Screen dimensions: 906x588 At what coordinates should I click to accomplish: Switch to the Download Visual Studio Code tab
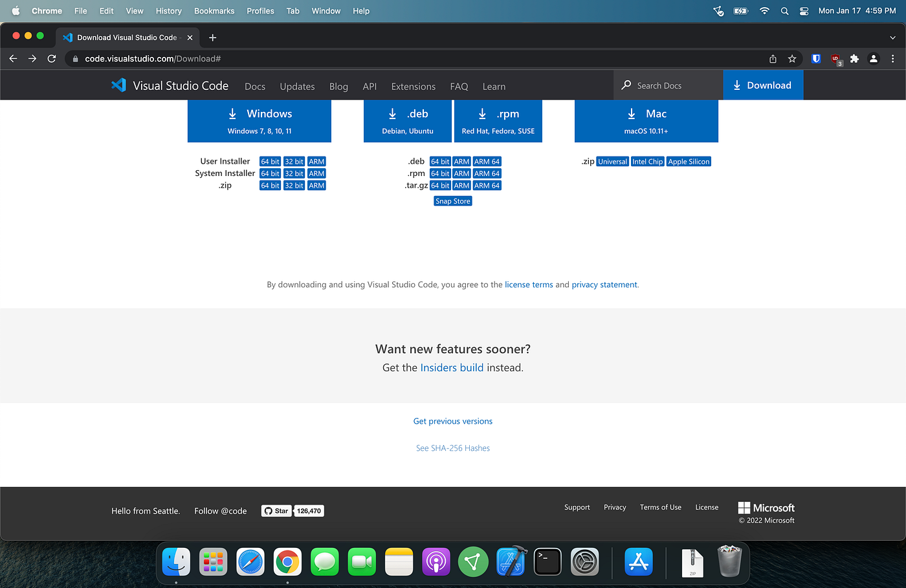(x=123, y=37)
